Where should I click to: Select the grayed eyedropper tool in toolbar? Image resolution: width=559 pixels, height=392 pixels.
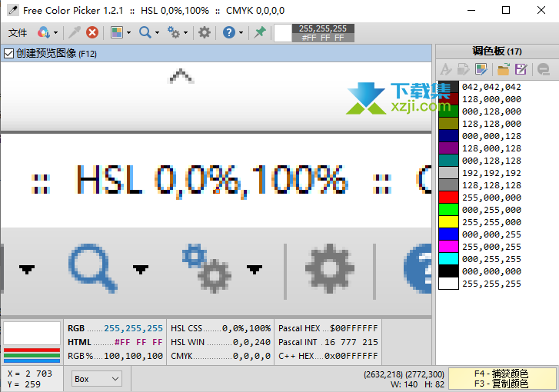pos(75,32)
